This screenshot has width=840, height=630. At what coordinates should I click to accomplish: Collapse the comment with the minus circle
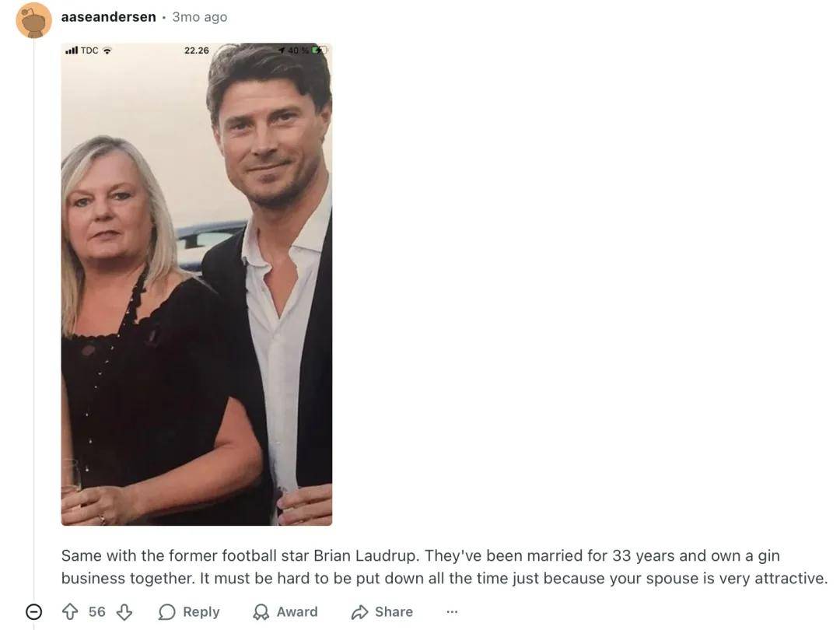(33, 612)
